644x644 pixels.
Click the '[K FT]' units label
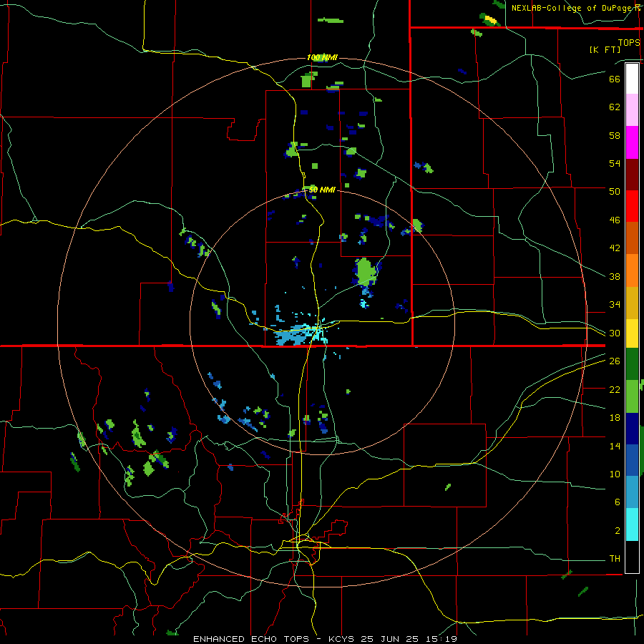[x=605, y=49]
